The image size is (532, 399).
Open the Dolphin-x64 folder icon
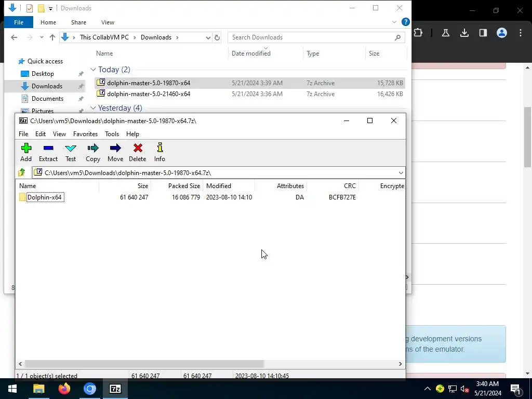[22, 197]
